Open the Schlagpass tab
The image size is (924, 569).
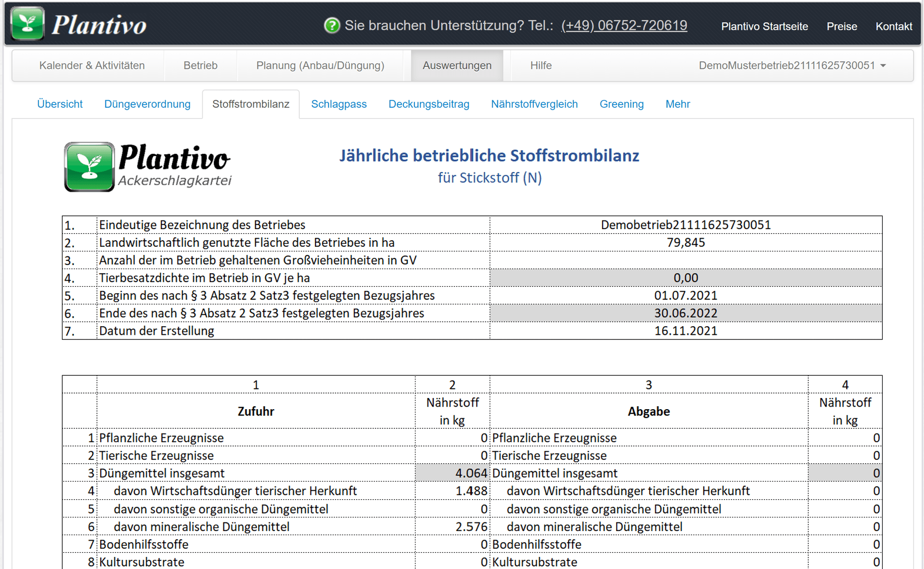(x=339, y=104)
